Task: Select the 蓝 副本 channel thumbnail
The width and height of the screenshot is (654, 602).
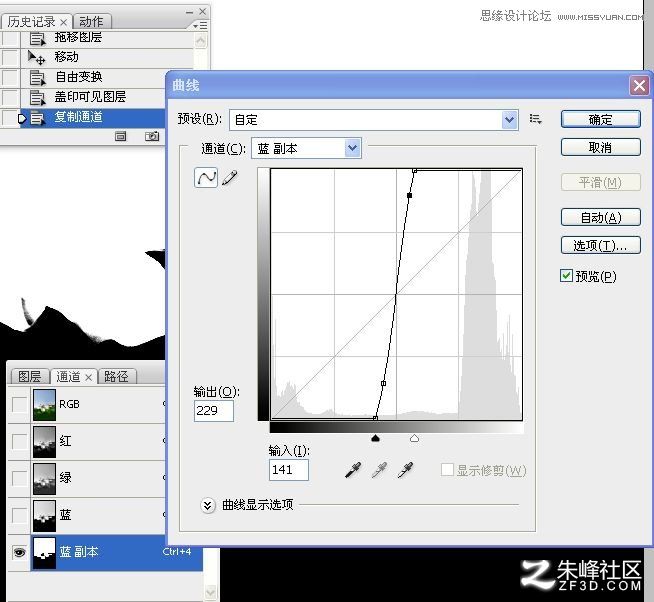Action: pos(44,552)
